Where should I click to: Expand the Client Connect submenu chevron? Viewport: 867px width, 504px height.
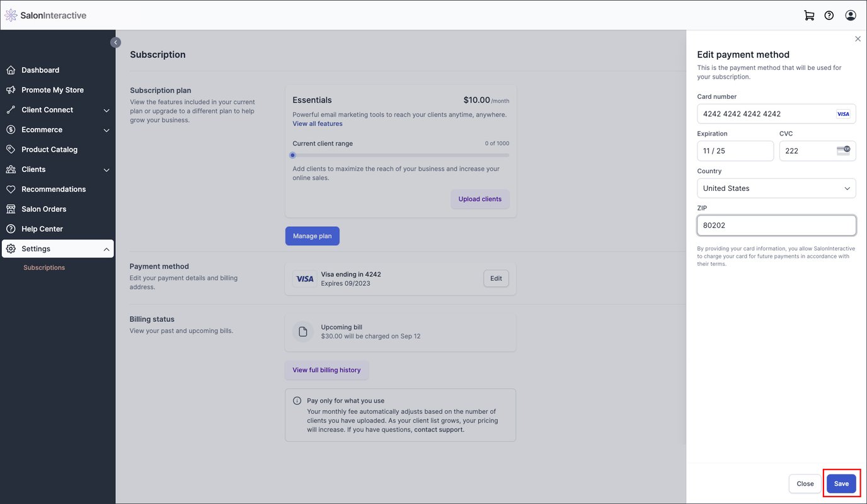[x=106, y=110]
